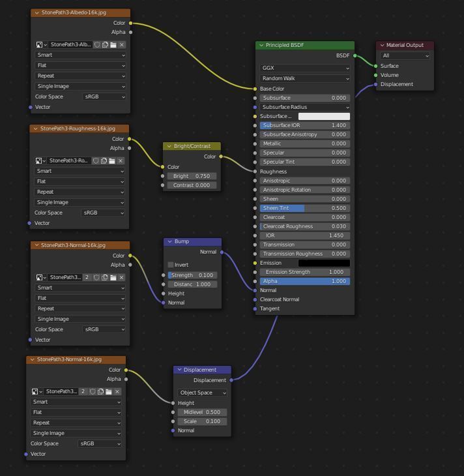Viewport: 464px width, 476px height.
Task: Unlink image X in Normal node feeding Displacement
Action: coord(117,391)
